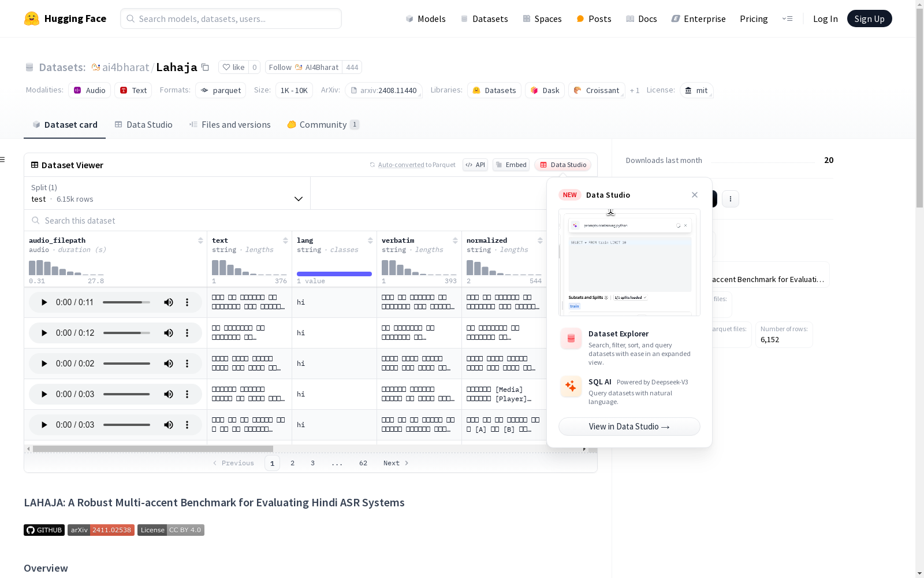Click the Hugging Face logo icon
This screenshot has width=924, height=578.
click(x=32, y=18)
